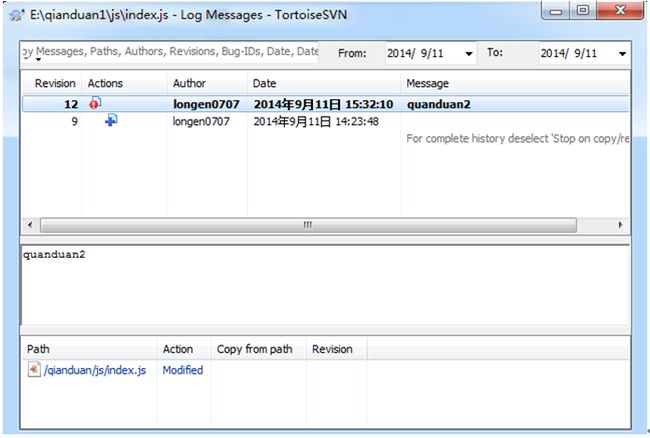Sort the log by the Actions column header
Screen dimensions: 650x438
[124, 83]
